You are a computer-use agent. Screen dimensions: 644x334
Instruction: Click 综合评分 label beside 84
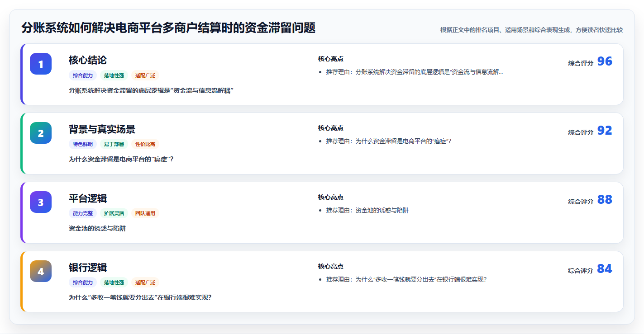tap(581, 271)
